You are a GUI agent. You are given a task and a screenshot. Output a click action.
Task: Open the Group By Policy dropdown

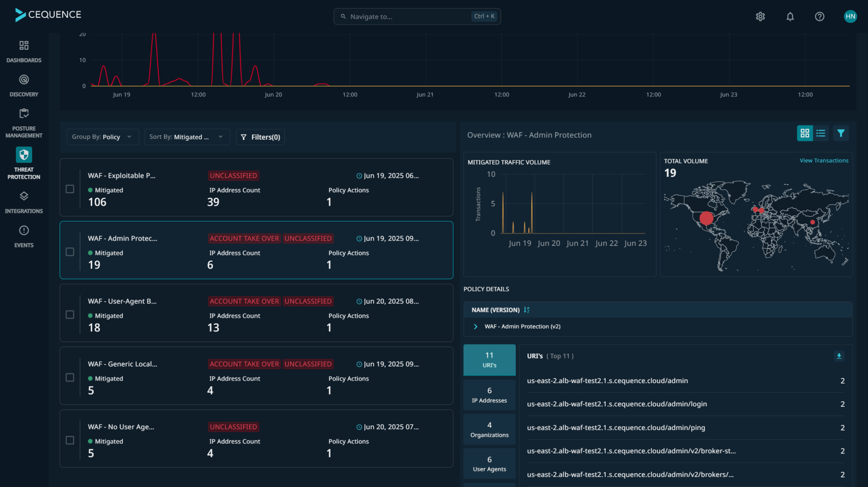click(103, 137)
